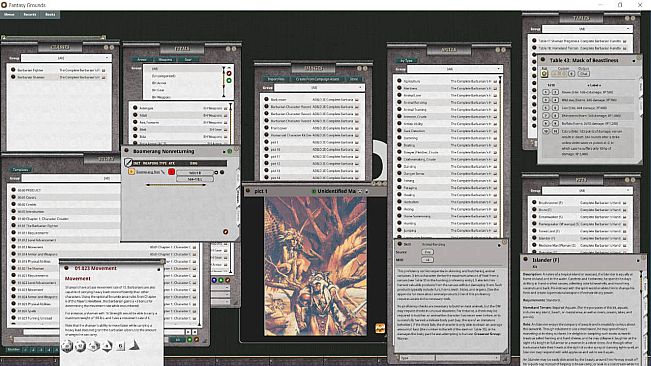
Task: Open the Group dropdown in Skills window
Action: click(x=454, y=69)
